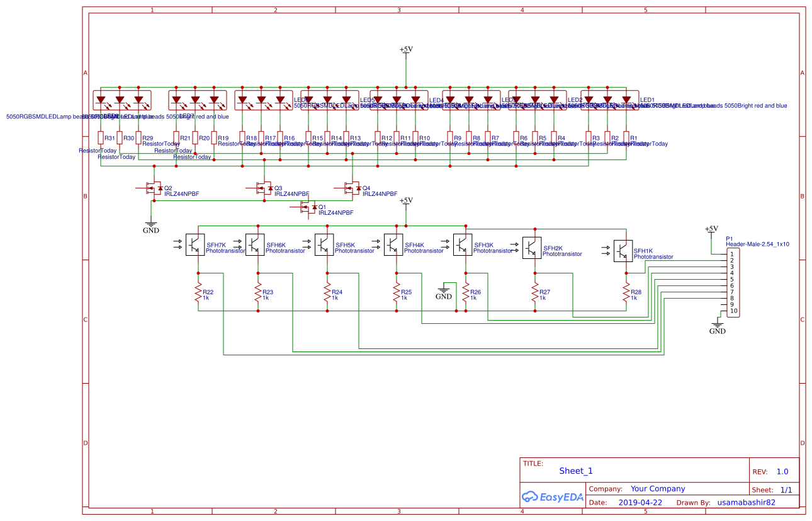Click resistor R31 on the far left

tap(99, 139)
